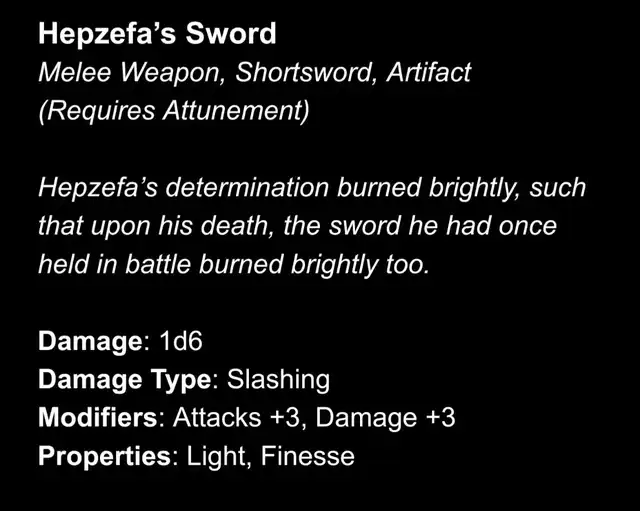Click the bold Properties label
This screenshot has height=511, width=640.
pos(105,456)
